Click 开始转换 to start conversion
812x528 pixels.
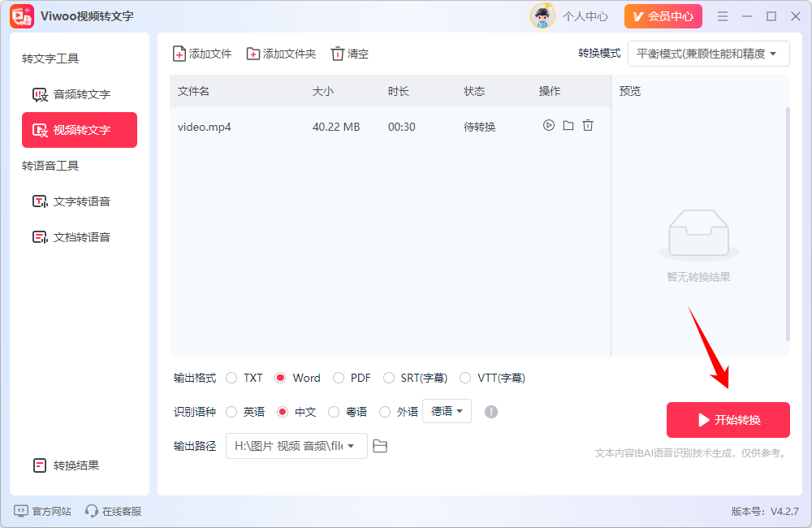point(728,420)
